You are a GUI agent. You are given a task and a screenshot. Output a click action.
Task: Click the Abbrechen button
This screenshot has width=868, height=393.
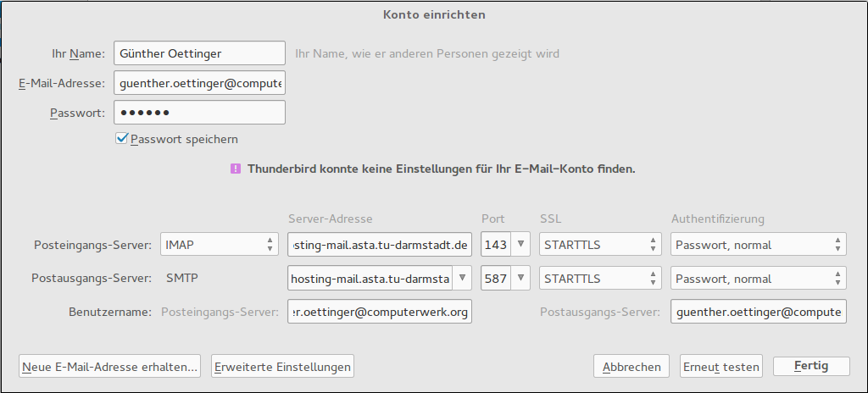pyautogui.click(x=632, y=367)
